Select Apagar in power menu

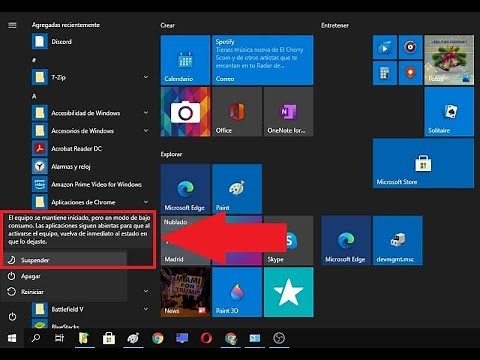click(x=65, y=276)
